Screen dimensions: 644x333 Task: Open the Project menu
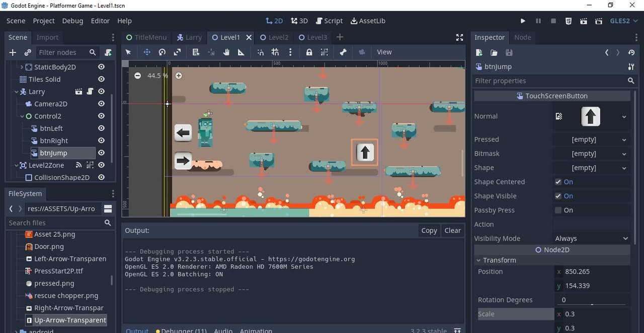pyautogui.click(x=44, y=21)
